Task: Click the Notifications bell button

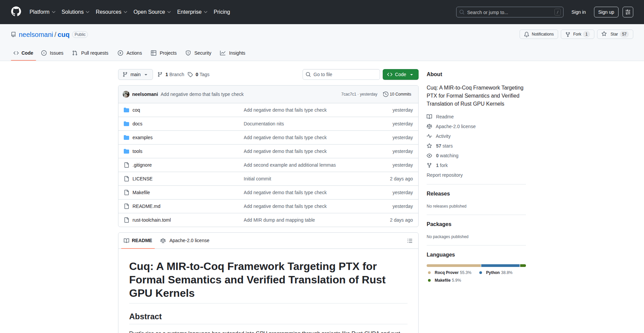Action: pos(539,34)
